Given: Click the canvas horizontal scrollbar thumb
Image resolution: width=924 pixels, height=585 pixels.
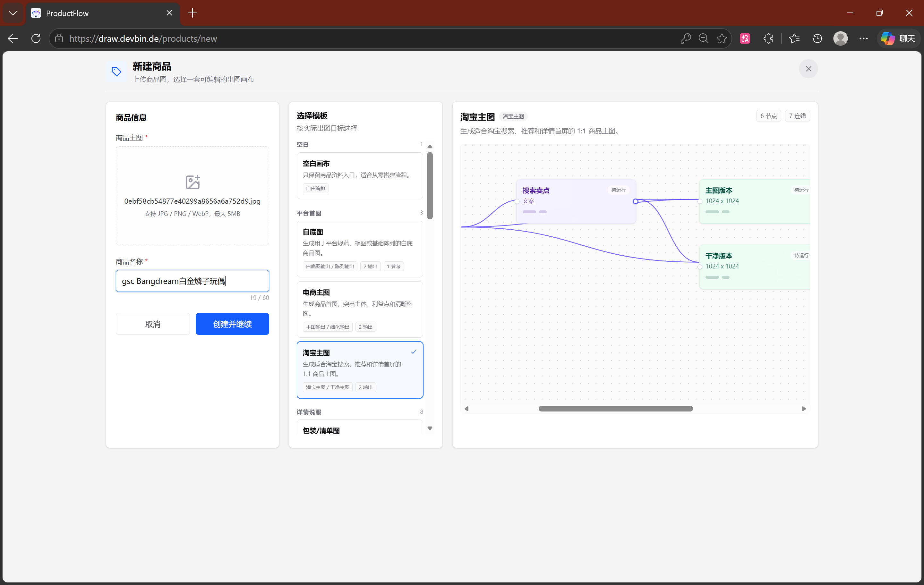Looking at the screenshot, I should tap(615, 409).
